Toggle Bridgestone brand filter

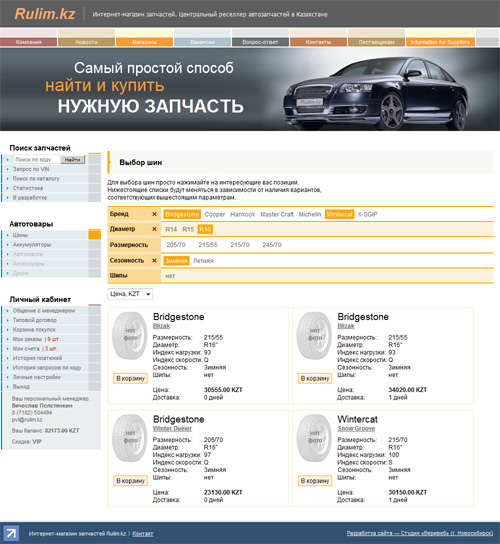(x=182, y=214)
